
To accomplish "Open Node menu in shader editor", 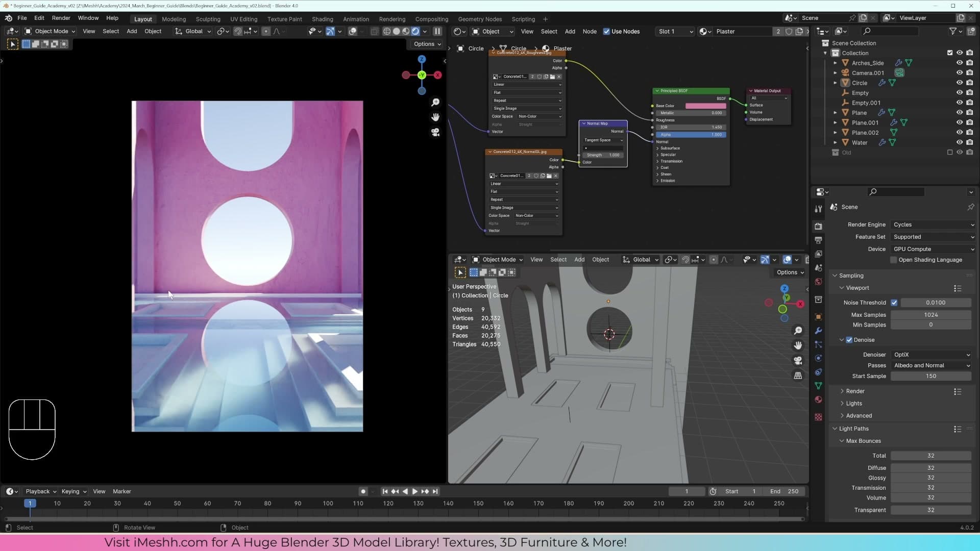I will tap(590, 31).
